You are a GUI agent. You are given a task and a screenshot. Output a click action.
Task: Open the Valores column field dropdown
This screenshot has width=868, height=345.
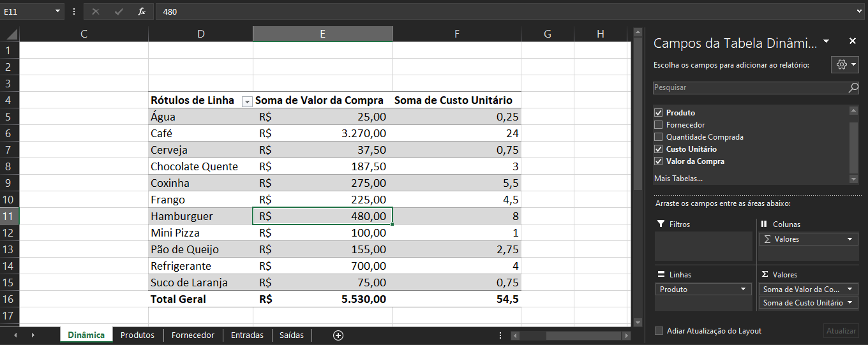point(849,239)
